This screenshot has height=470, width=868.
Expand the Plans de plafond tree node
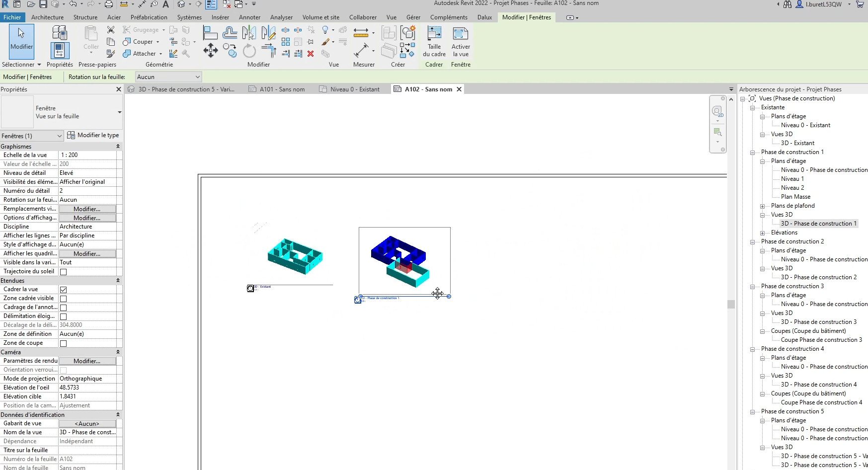(x=763, y=206)
